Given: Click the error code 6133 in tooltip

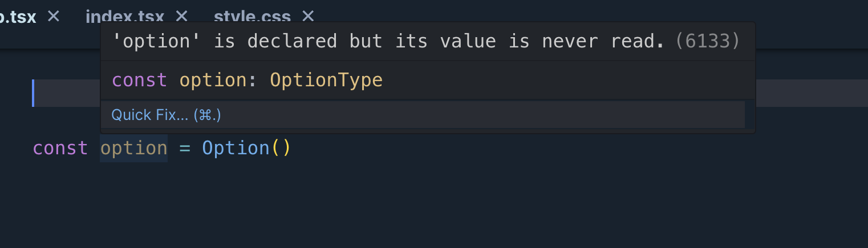Looking at the screenshot, I should (x=707, y=41).
